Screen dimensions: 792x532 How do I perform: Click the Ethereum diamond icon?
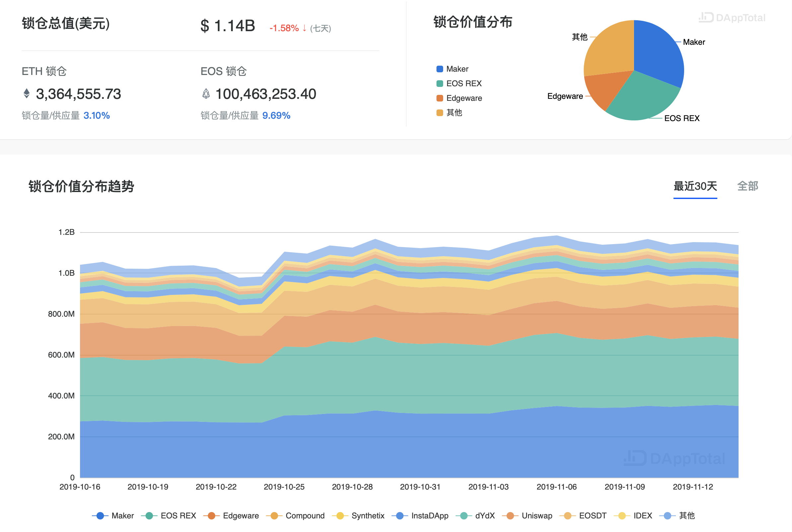[x=27, y=94]
